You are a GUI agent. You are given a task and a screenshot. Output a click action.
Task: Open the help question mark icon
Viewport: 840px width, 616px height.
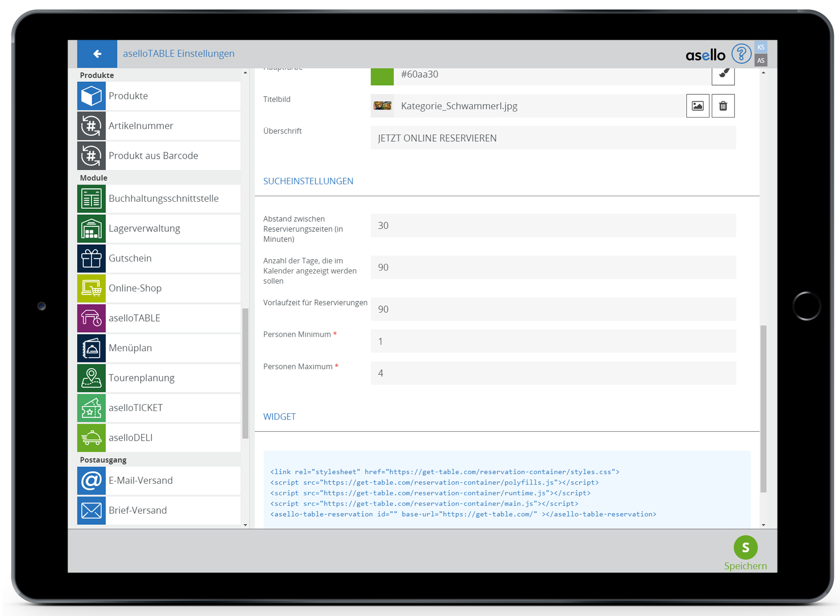(x=741, y=54)
